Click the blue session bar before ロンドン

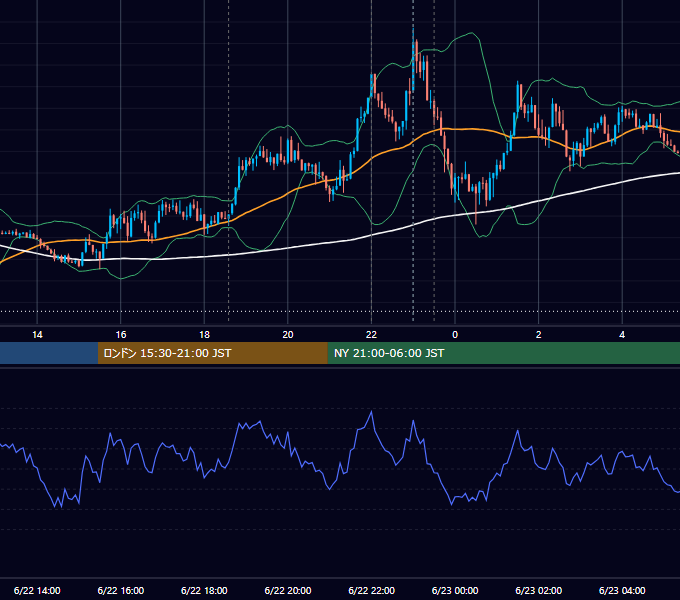click(x=49, y=353)
